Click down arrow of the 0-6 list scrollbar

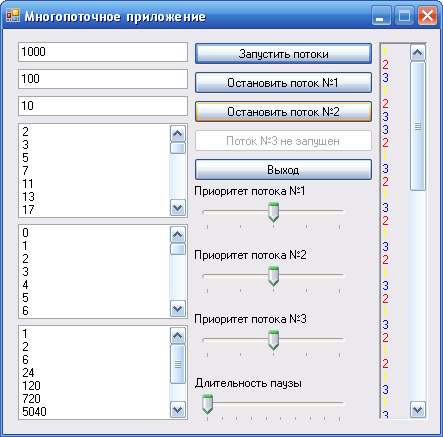tap(178, 309)
